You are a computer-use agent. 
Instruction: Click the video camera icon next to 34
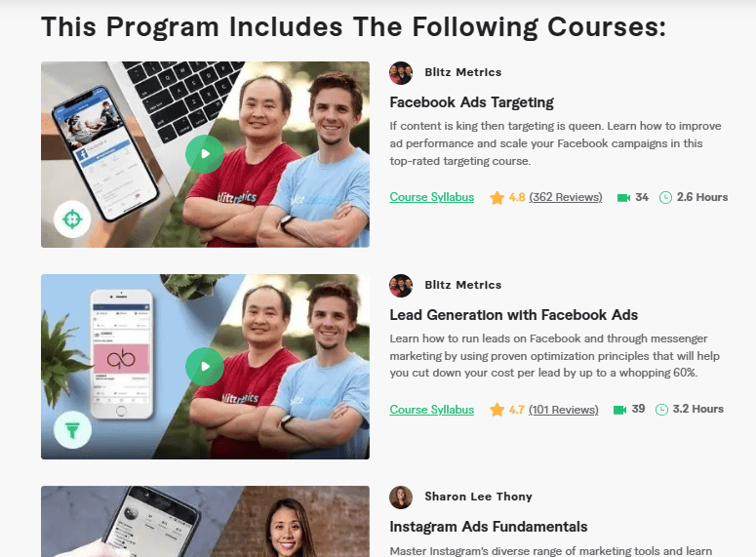click(x=624, y=198)
